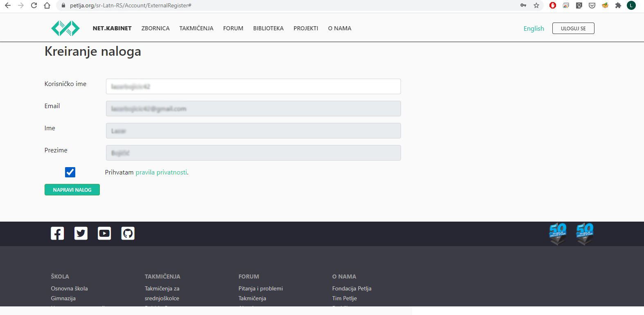Open the TAKMIČENJA menu item
644x315 pixels.
[x=196, y=28]
